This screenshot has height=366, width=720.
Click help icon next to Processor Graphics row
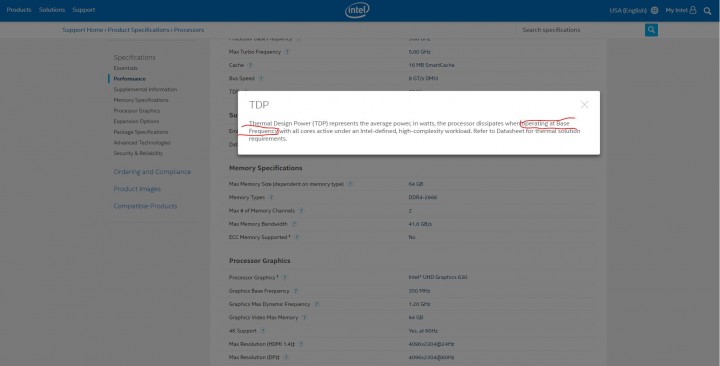(284, 277)
